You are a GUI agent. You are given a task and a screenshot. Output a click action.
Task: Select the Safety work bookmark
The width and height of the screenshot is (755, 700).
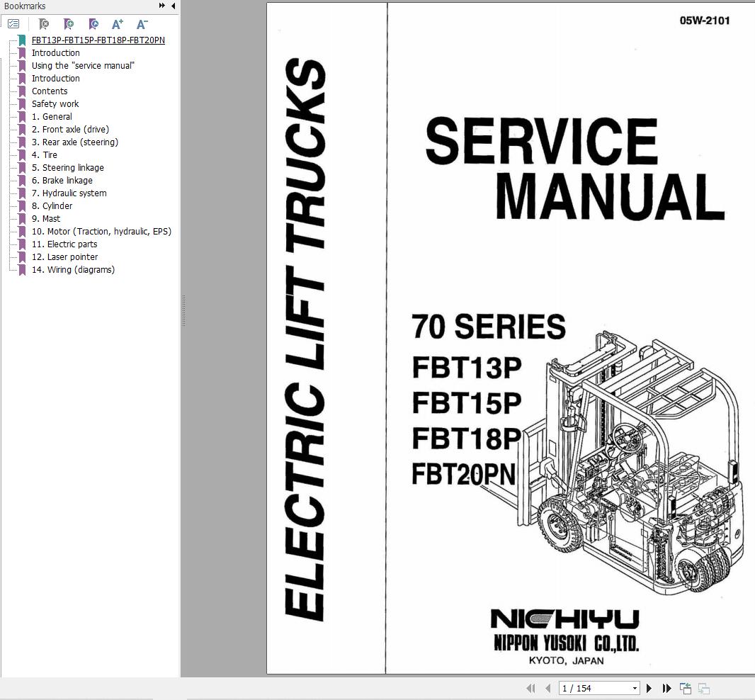point(55,104)
